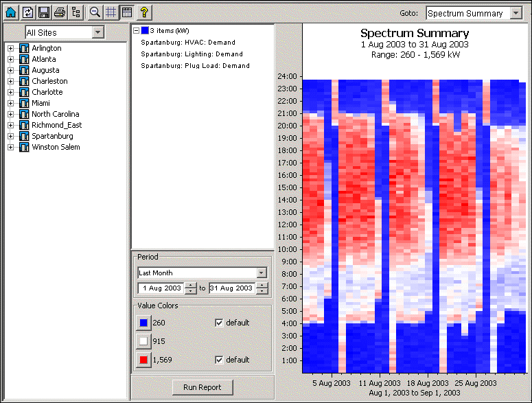
Task: Click the red 1,569 color swatch
Action: (x=143, y=360)
